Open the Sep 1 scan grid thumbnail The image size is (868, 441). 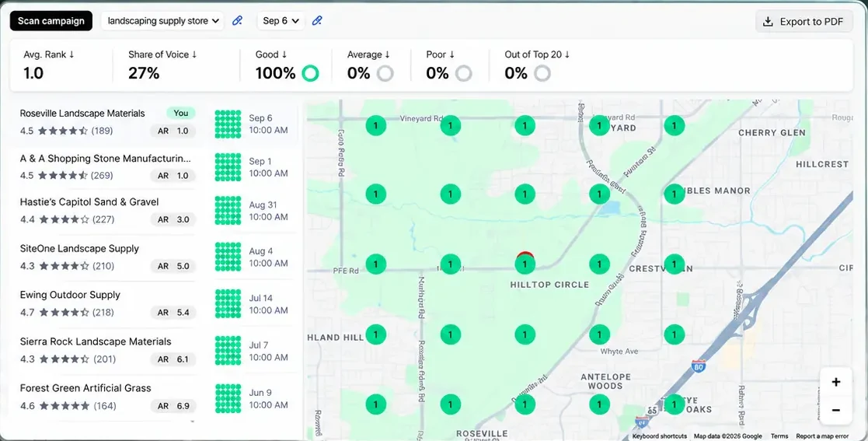tap(228, 167)
